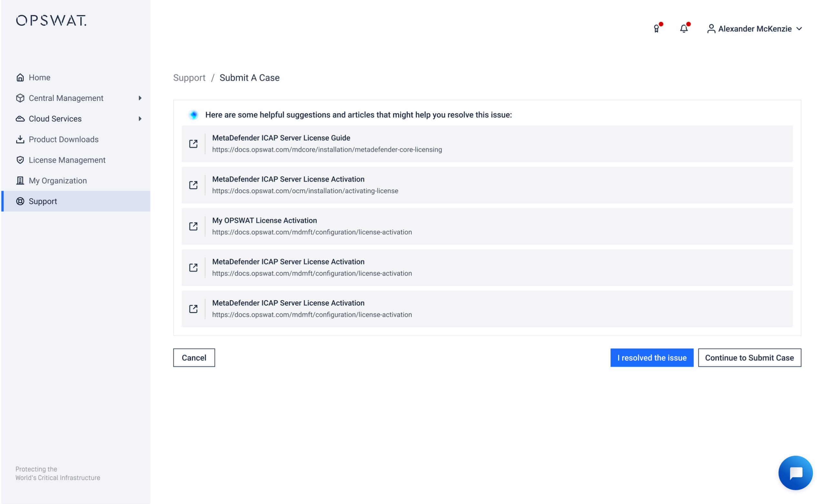The width and height of the screenshot is (828, 504).
Task: Click the Home house icon
Action: pyautogui.click(x=20, y=77)
